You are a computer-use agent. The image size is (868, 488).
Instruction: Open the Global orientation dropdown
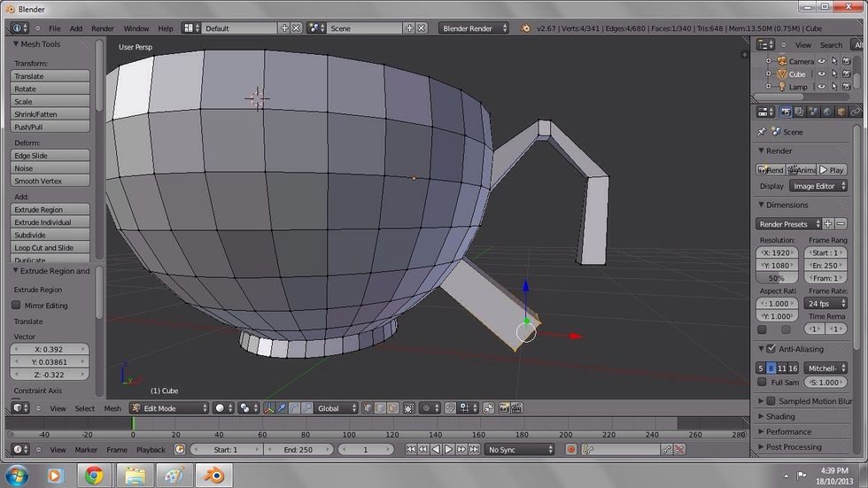click(x=336, y=408)
